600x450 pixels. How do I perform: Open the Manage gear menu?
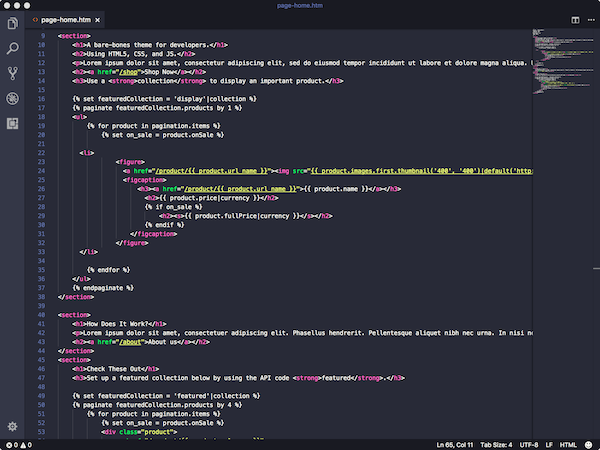[12, 426]
